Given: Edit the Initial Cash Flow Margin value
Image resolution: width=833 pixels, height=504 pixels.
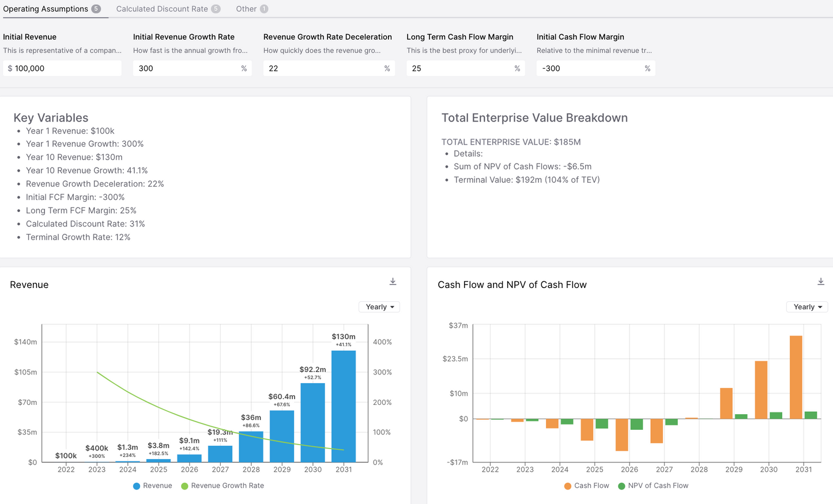Looking at the screenshot, I should 595,68.
